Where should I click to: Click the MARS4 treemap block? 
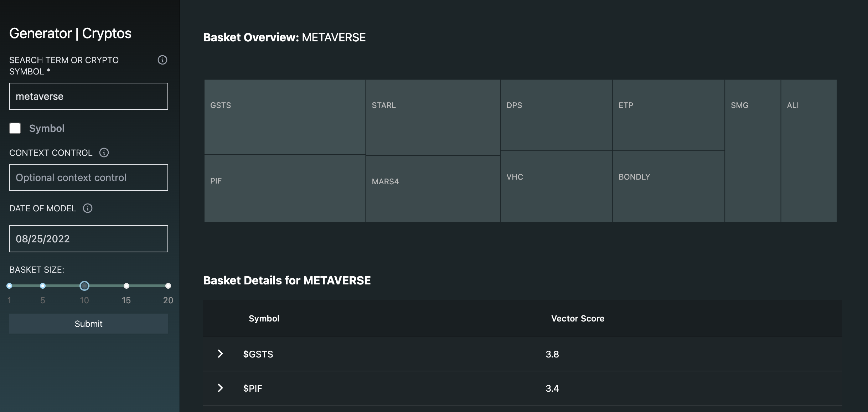point(433,189)
